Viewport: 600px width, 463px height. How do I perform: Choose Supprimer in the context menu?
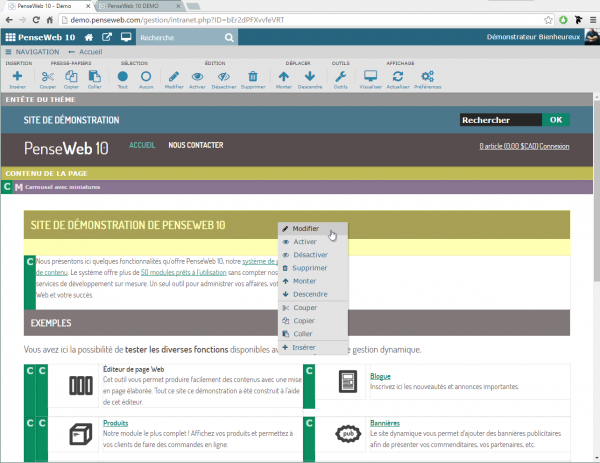pyautogui.click(x=313, y=268)
